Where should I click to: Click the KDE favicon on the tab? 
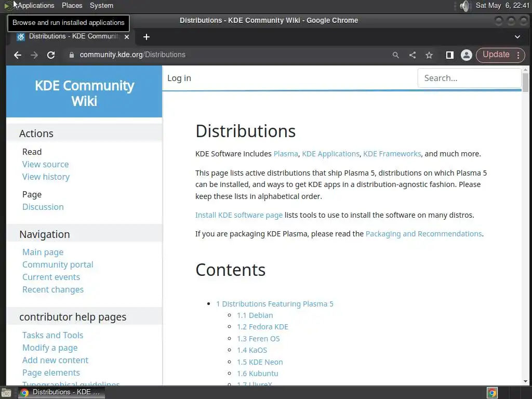21,37
